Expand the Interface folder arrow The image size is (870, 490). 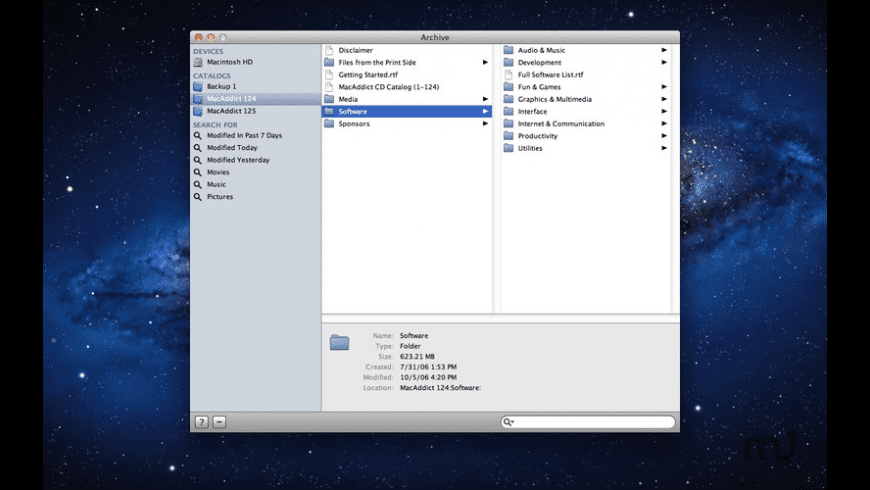pyautogui.click(x=664, y=111)
